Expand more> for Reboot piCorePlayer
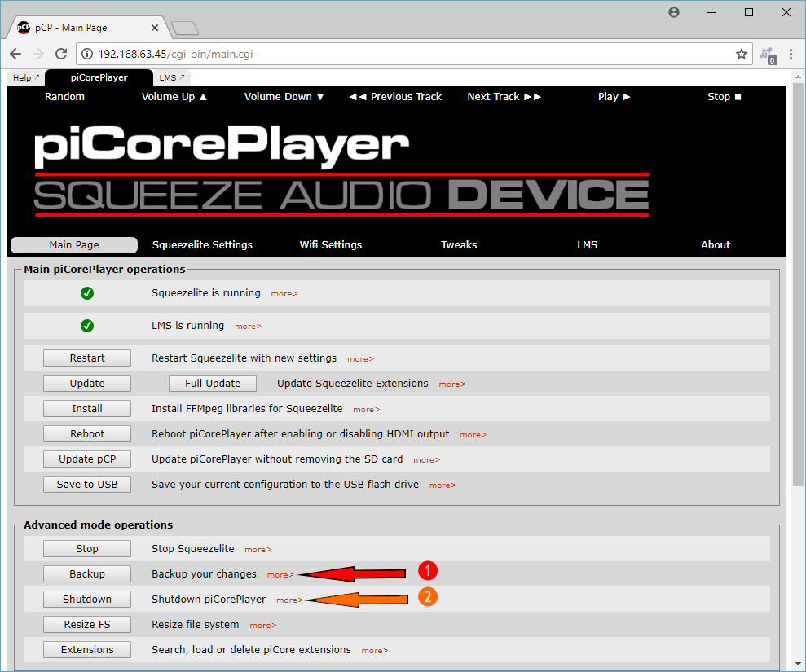The height and width of the screenshot is (672, 806). tap(473, 435)
